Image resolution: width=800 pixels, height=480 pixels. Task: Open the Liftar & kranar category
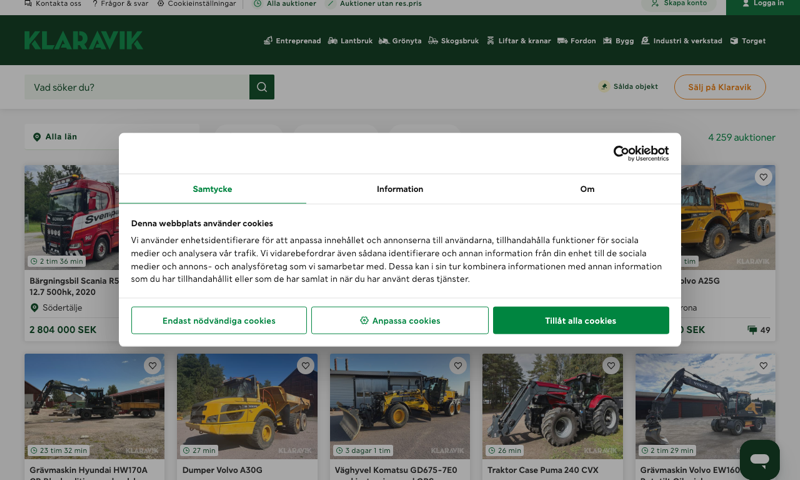[x=518, y=41]
